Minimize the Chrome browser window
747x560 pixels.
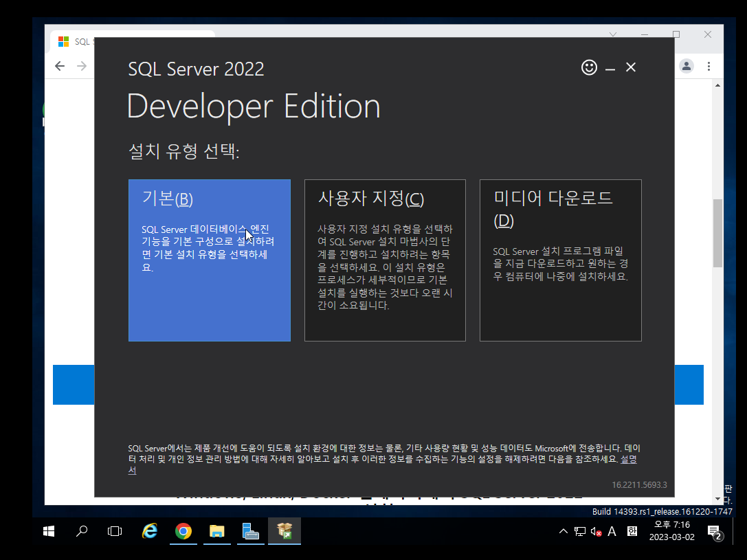coord(645,34)
